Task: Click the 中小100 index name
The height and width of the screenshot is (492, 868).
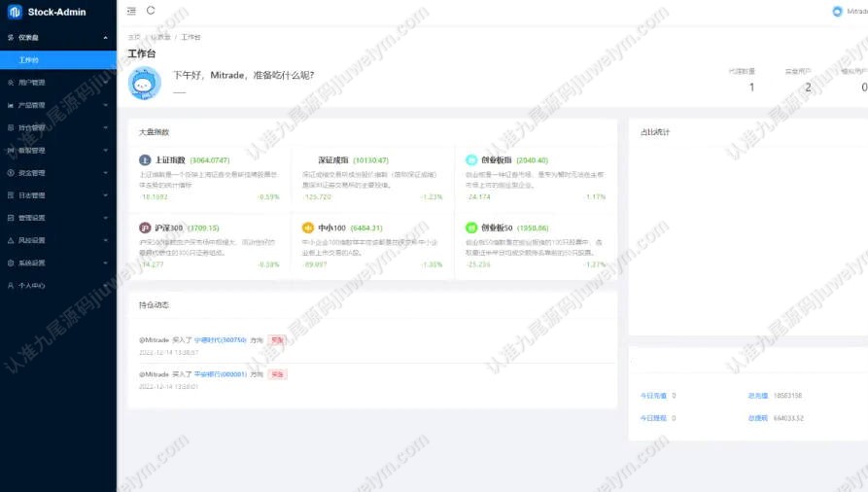Action: [332, 228]
